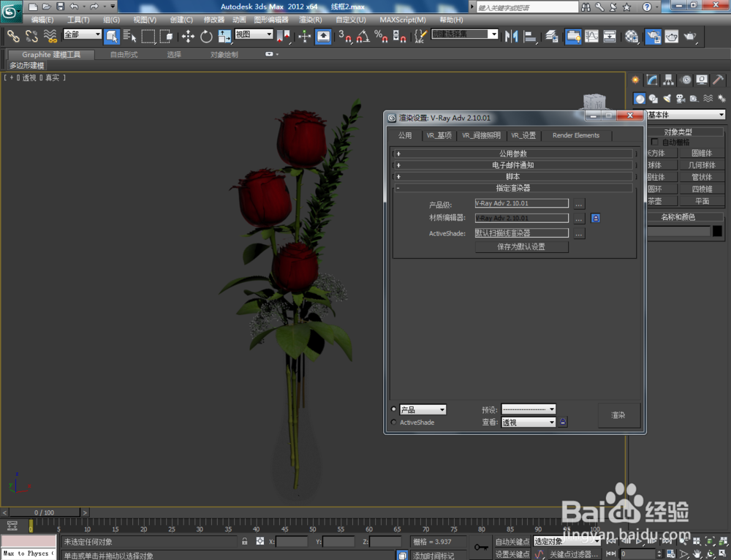This screenshot has width=731, height=560.
Task: Toggle the lock beside 材质编辑器 renderer
Action: [595, 218]
